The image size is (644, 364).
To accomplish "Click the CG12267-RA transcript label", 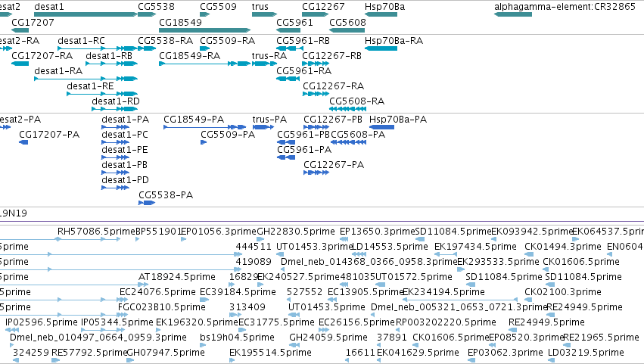I will point(334,86).
